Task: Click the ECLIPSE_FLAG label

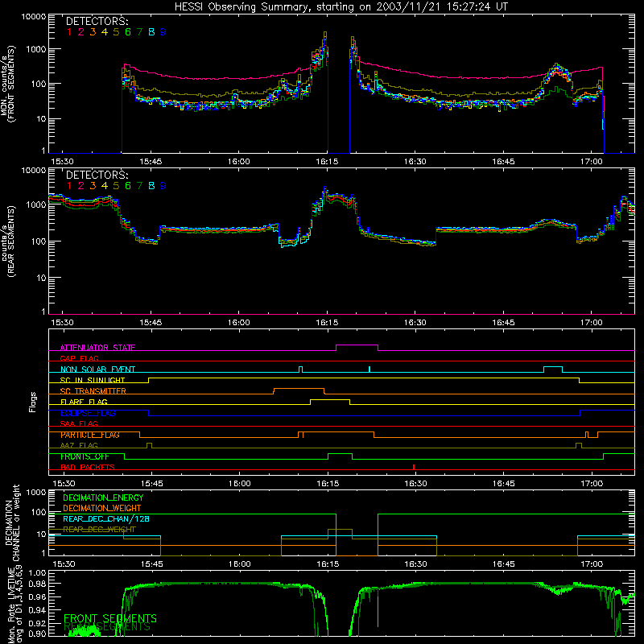Action: pos(88,413)
